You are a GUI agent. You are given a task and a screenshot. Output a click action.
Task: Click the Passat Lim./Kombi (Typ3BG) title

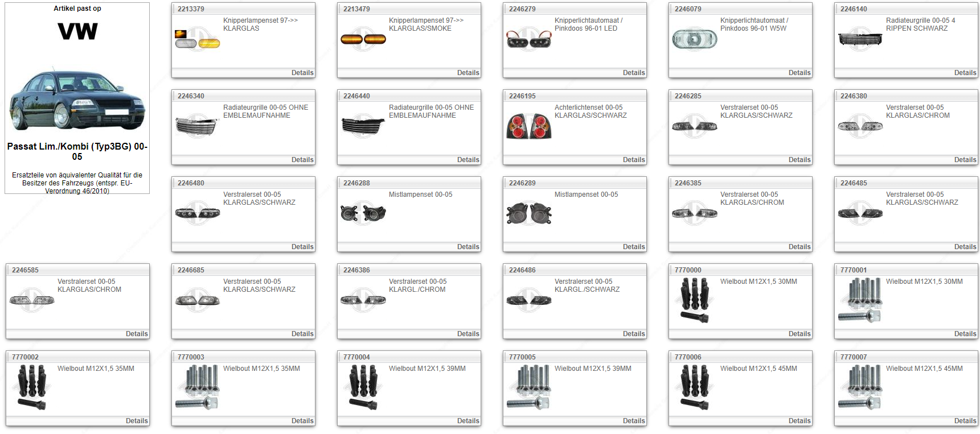[x=77, y=151]
